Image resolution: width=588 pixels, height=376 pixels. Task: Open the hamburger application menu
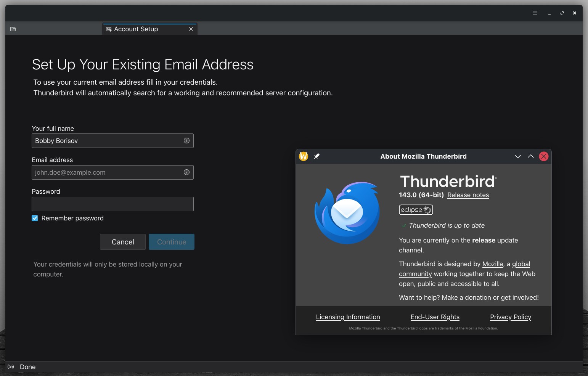tap(535, 13)
